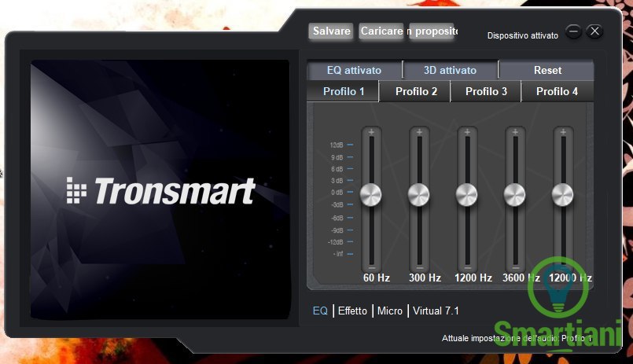Decrease 300 Hz band with minus icon

click(420, 267)
